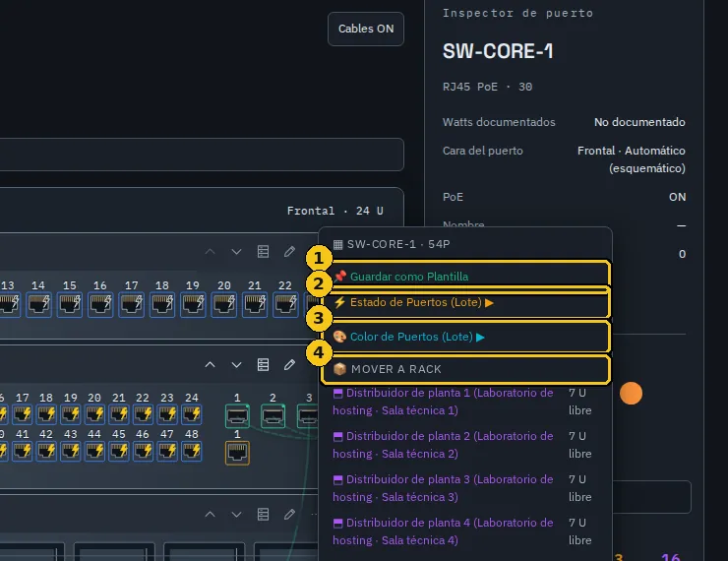The height and width of the screenshot is (561, 728).
Task: Select PoE port 23
Action: (x=167, y=414)
